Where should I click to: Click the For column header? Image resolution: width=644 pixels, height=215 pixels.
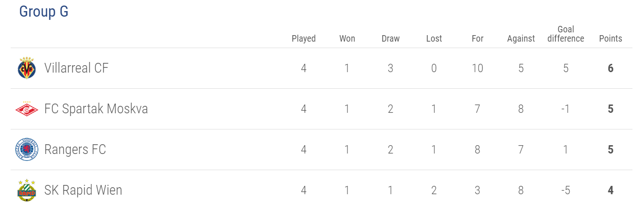[x=478, y=39]
